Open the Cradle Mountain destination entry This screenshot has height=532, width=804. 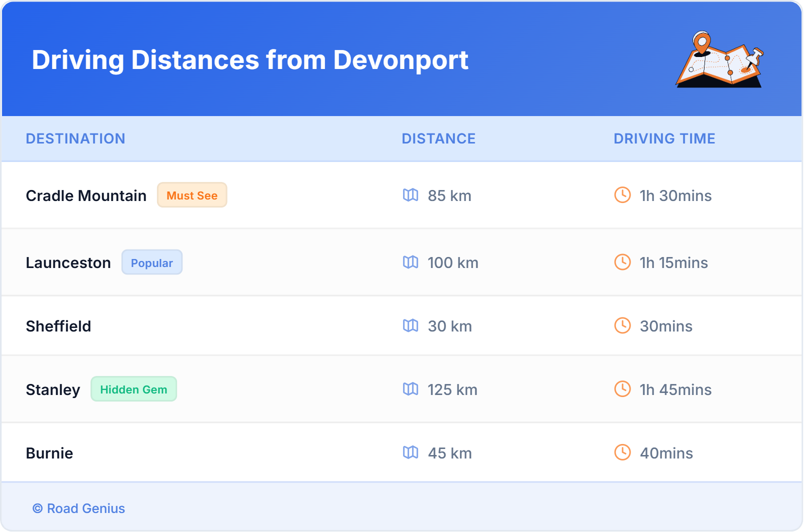click(x=86, y=195)
